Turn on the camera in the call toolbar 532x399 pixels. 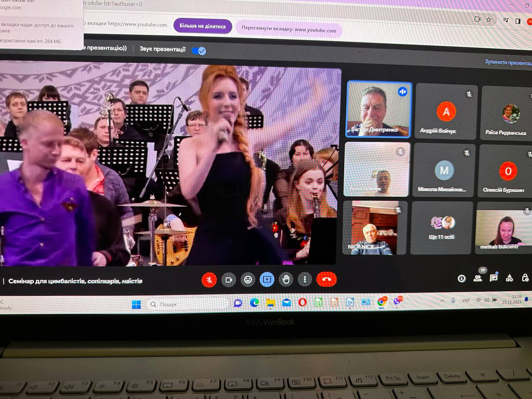229,280
